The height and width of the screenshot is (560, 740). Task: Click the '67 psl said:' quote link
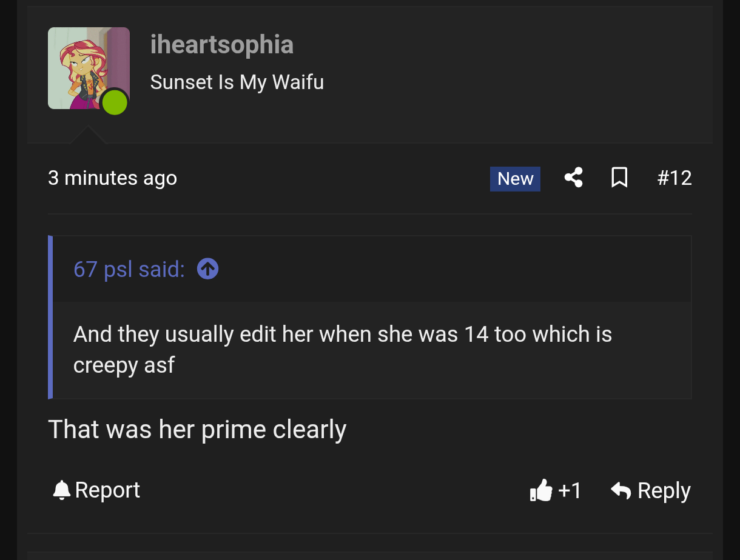click(129, 269)
